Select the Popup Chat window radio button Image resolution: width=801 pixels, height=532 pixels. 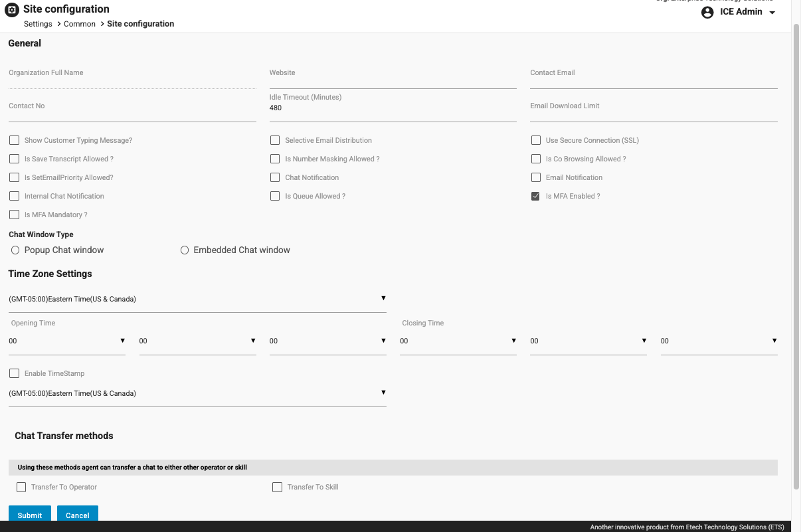tap(15, 250)
